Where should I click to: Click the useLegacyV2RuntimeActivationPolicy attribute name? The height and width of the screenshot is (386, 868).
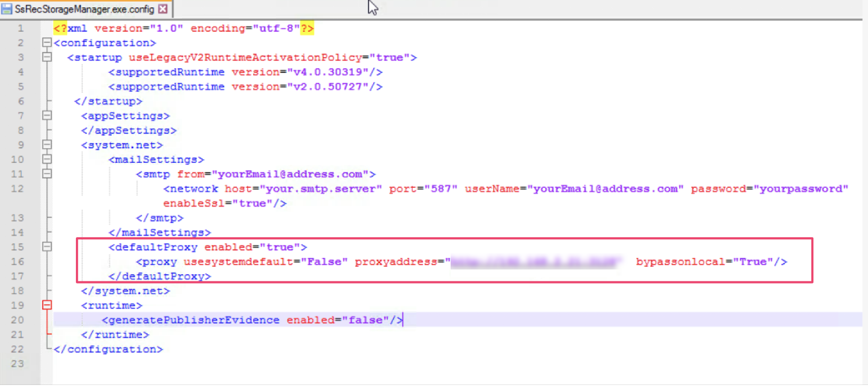tap(245, 57)
